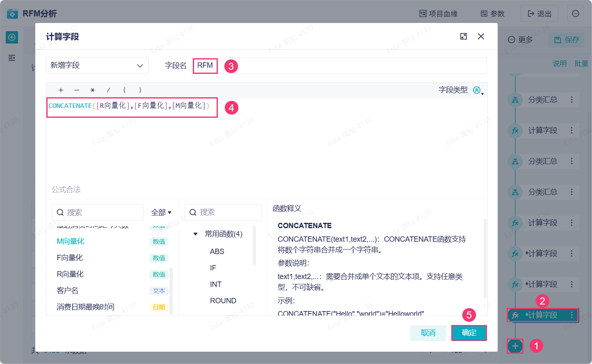Cancel with the 取消 button
The image size is (592, 364).
click(x=428, y=333)
